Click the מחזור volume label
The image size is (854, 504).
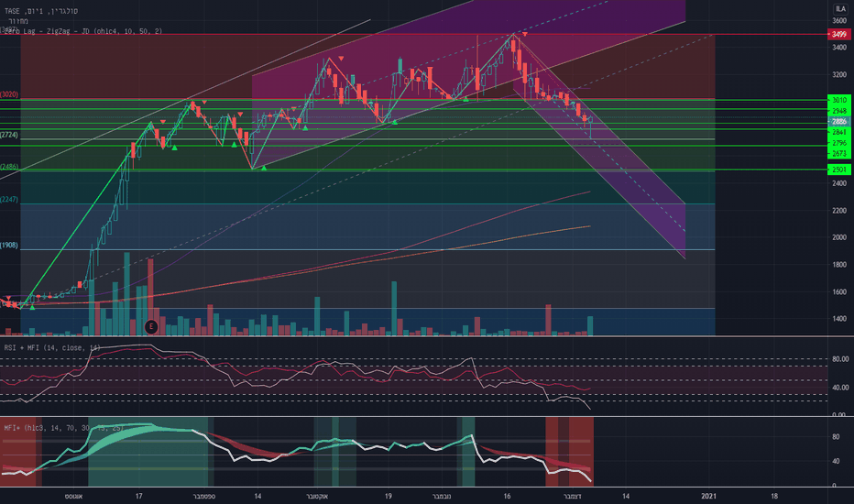[x=18, y=21]
